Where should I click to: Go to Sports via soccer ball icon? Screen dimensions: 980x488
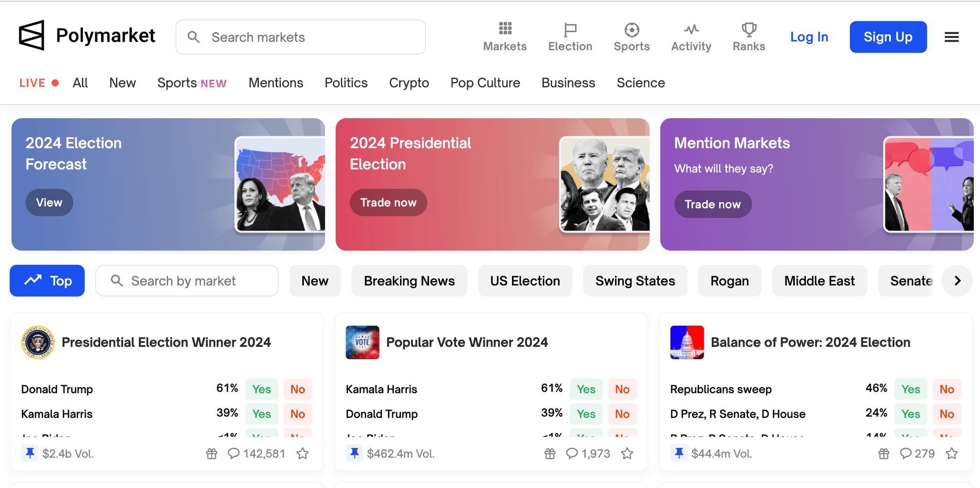click(x=632, y=30)
